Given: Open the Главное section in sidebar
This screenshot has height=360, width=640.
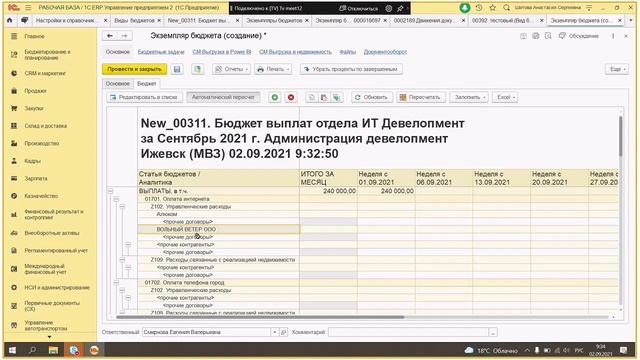Looking at the screenshot, I should [x=34, y=36].
